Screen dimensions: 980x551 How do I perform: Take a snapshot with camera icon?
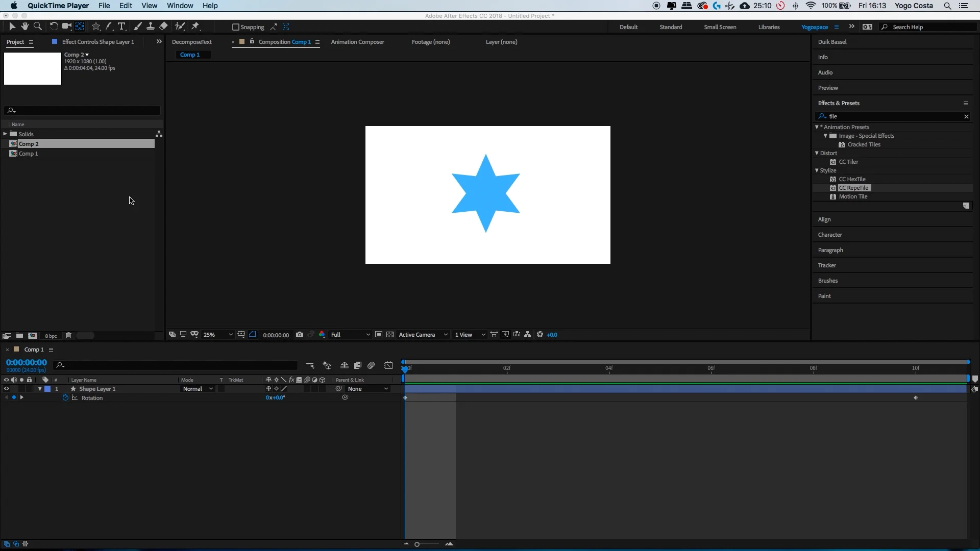(300, 335)
